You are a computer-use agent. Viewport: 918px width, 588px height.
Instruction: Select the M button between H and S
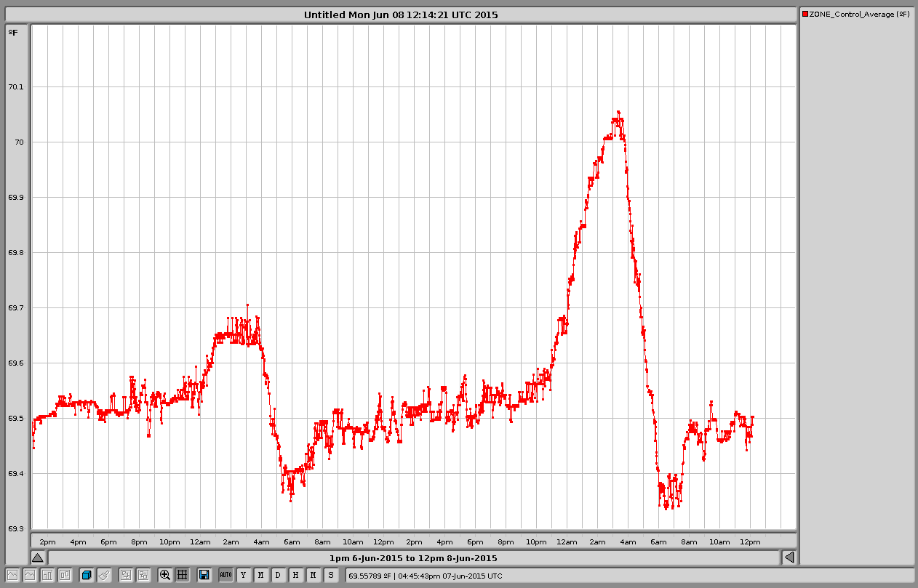coord(313,575)
